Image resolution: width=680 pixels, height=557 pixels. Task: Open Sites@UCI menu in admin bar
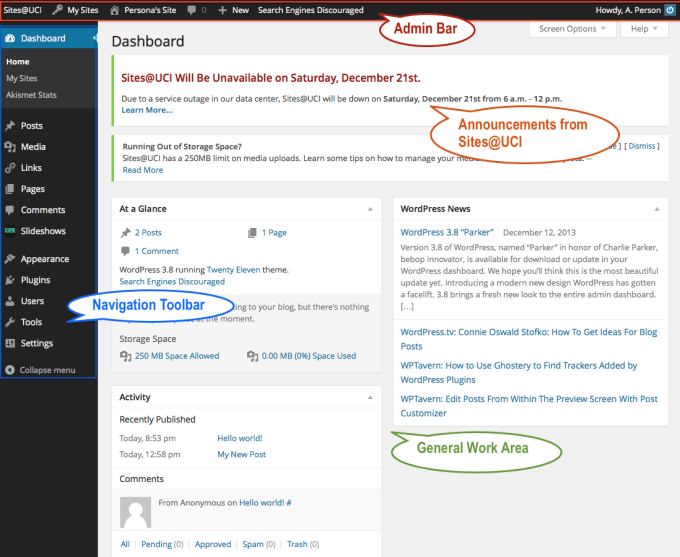23,10
